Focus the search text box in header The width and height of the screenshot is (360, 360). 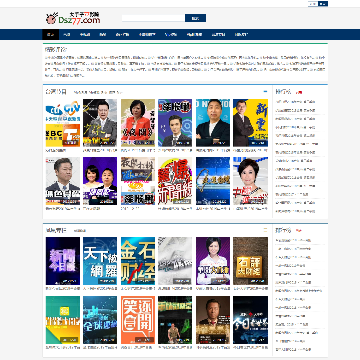pos(153,18)
